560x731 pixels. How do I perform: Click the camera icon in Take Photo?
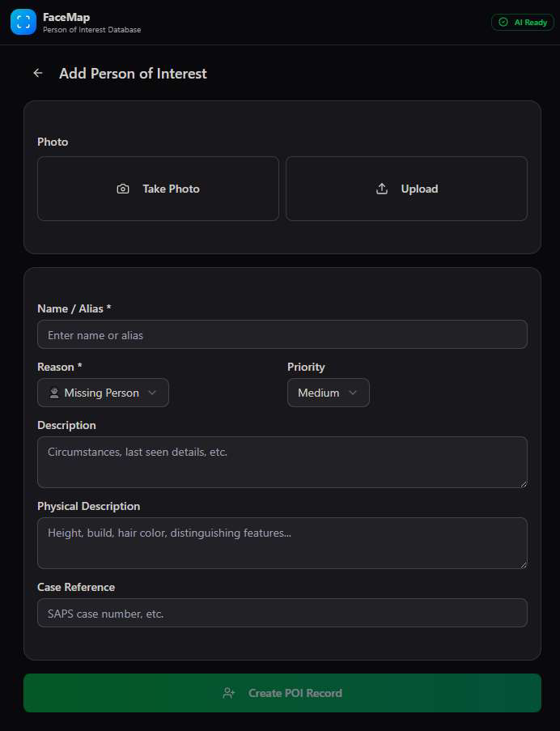123,189
